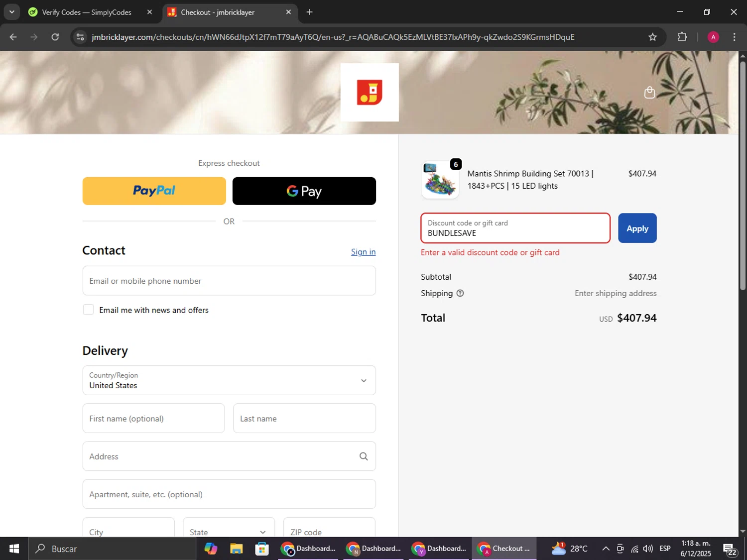Click the Mantis Shrimp Building Set 70013 title

coord(530,180)
